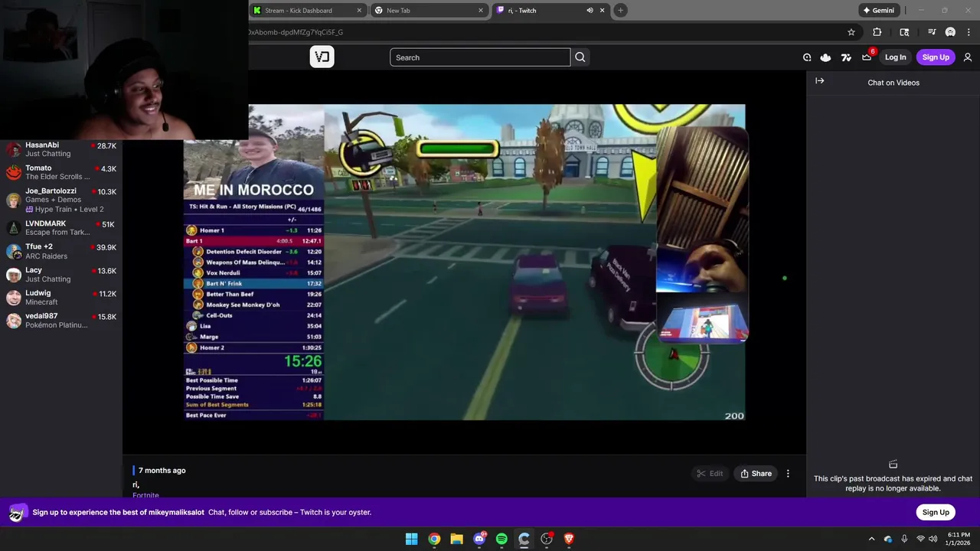
Task: Click the greyed-out Edit clip button
Action: click(x=710, y=474)
